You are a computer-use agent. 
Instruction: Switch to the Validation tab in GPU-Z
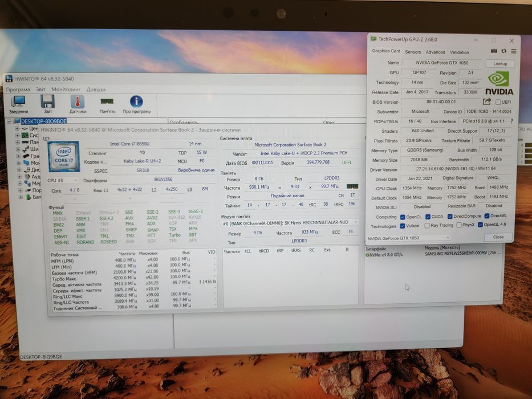460,52
